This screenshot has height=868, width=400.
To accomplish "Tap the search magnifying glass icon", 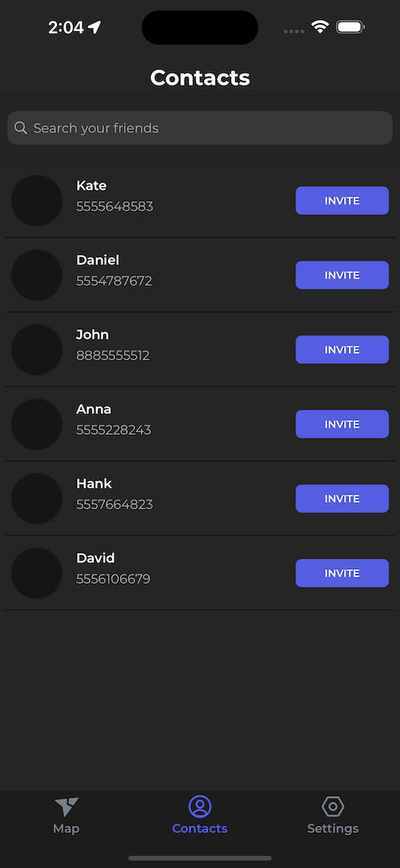I will [21, 128].
